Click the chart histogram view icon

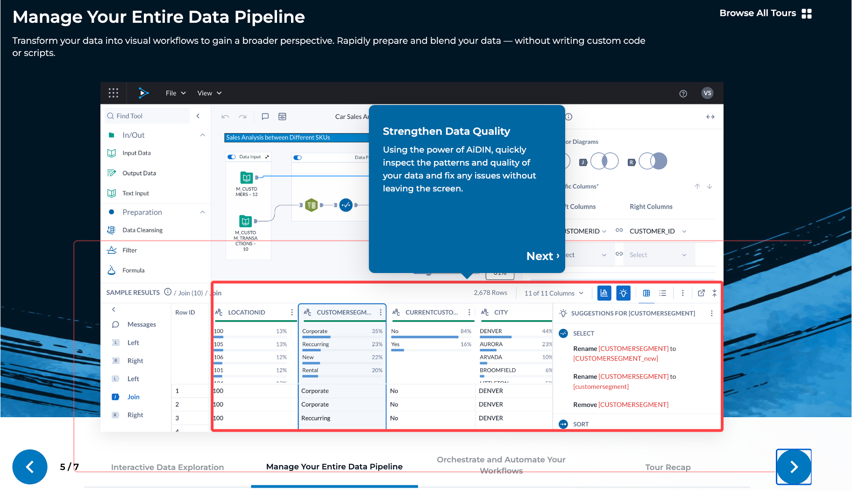point(604,293)
